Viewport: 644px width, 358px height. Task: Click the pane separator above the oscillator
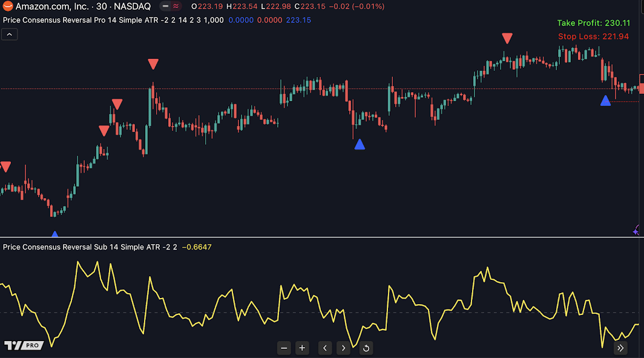pos(322,237)
